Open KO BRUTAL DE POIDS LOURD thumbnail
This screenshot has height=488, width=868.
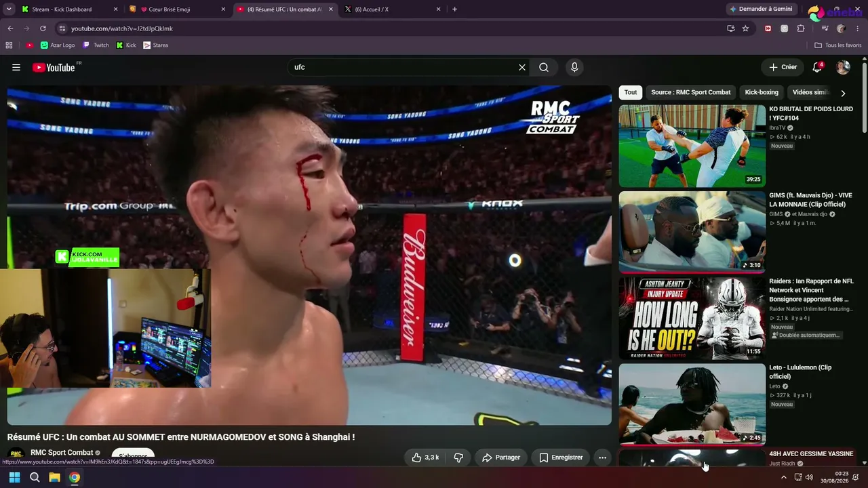pyautogui.click(x=692, y=146)
